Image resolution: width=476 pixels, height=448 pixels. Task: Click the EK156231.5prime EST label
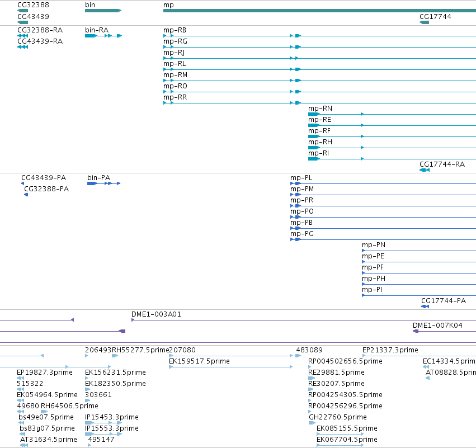[115, 372]
